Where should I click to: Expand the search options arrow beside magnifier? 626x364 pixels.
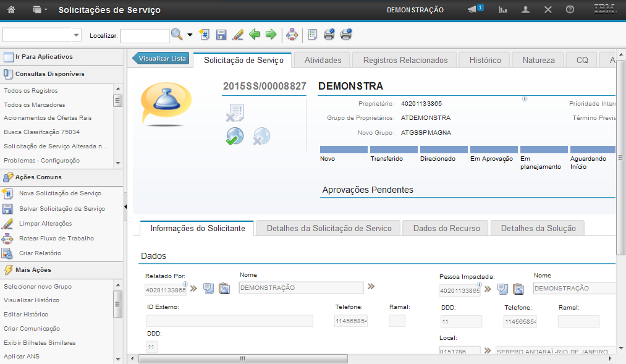point(190,35)
